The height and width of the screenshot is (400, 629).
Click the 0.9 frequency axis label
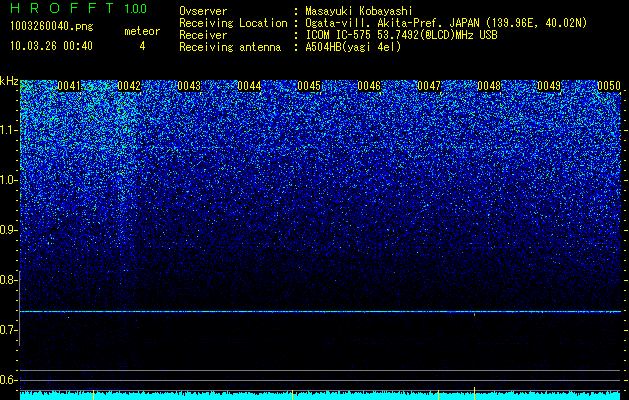pyautogui.click(x=8, y=230)
